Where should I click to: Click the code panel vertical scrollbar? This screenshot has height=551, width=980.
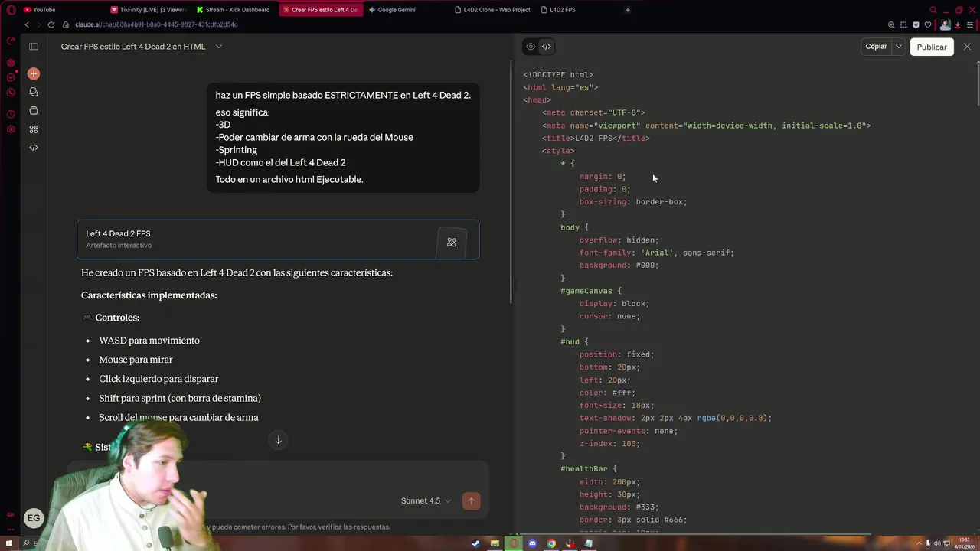977,84
